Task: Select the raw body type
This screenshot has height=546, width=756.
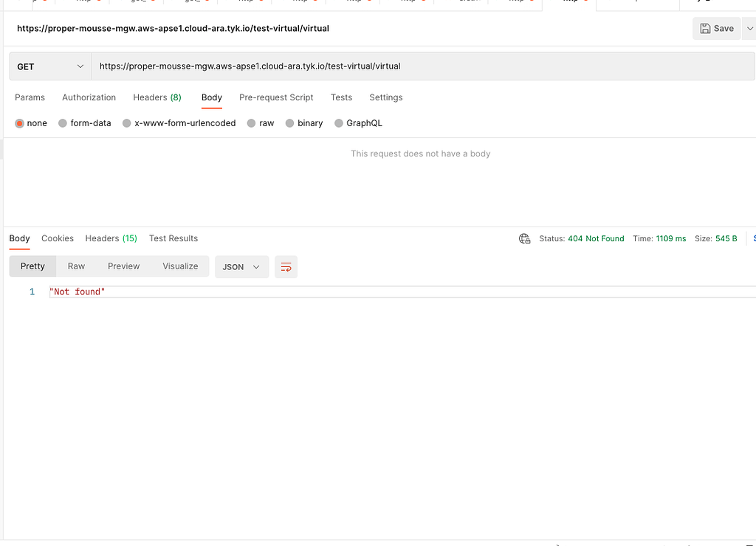Action: click(x=261, y=123)
